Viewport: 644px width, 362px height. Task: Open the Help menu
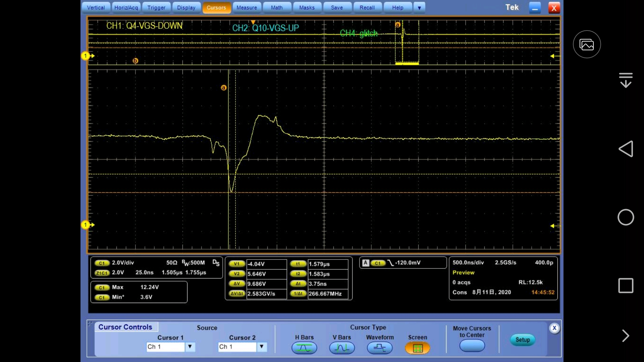coord(397,7)
